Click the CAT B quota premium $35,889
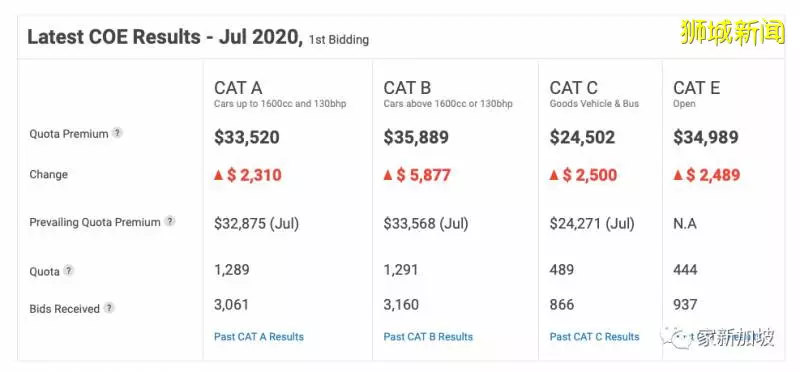Viewport: 800px width, 372px height. [416, 137]
